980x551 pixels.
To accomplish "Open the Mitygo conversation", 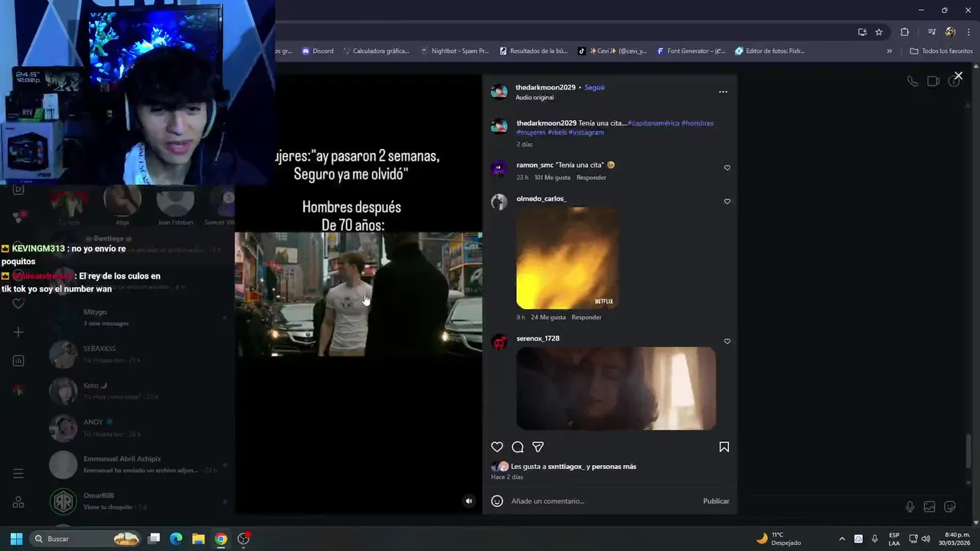I will click(x=138, y=318).
